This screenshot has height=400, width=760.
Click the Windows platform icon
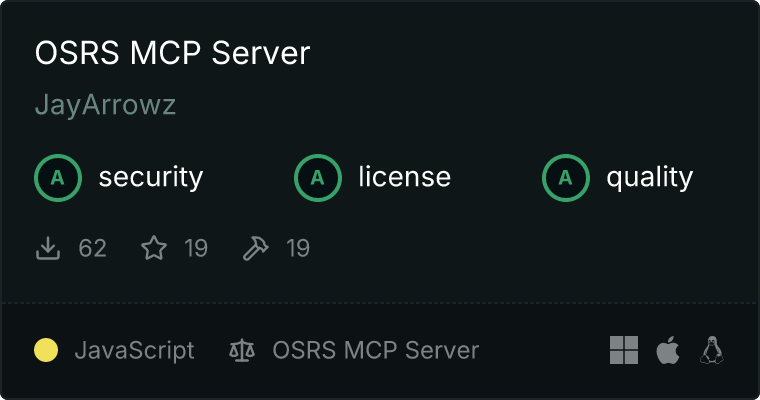624,350
